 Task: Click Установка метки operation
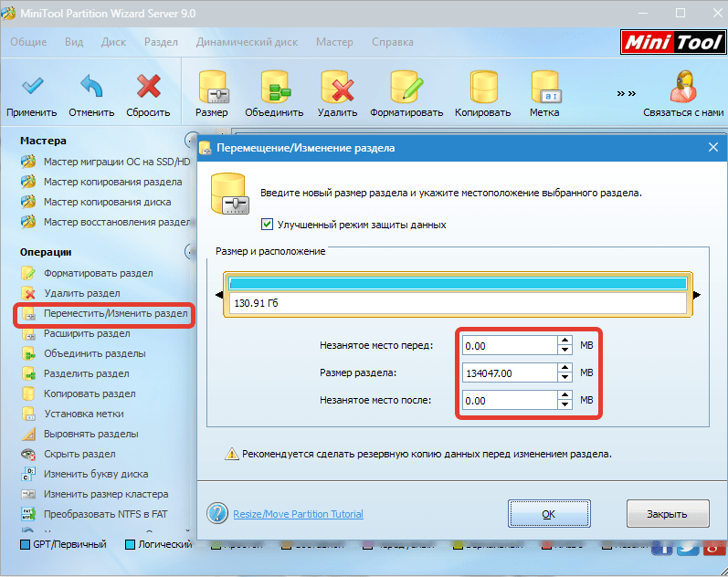(x=72, y=414)
